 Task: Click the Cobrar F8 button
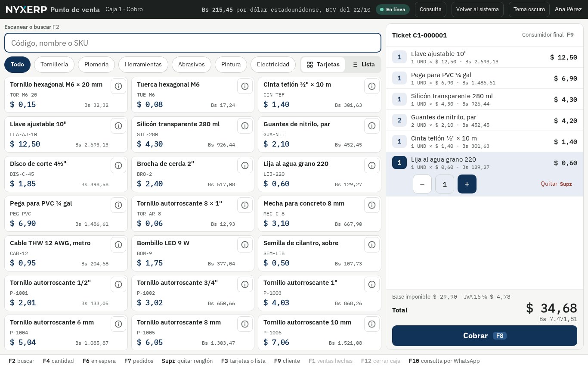pos(485,336)
